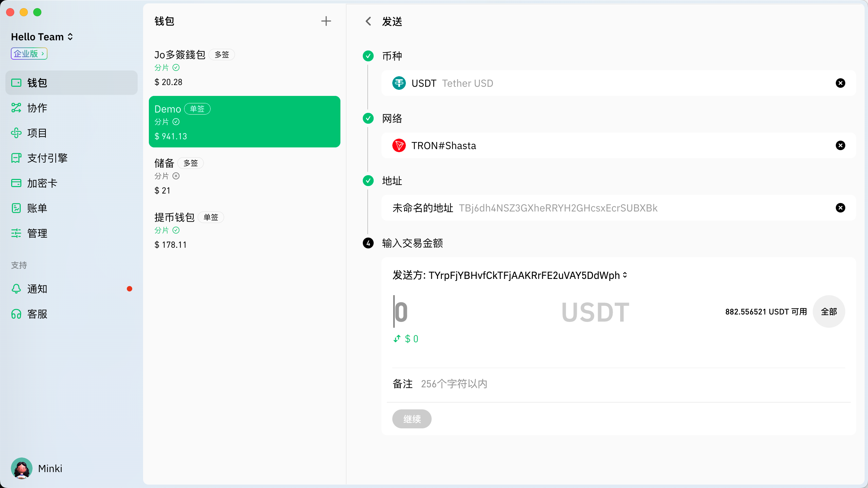The width and height of the screenshot is (868, 488).
Task: Click the Minki avatar
Action: click(22, 468)
